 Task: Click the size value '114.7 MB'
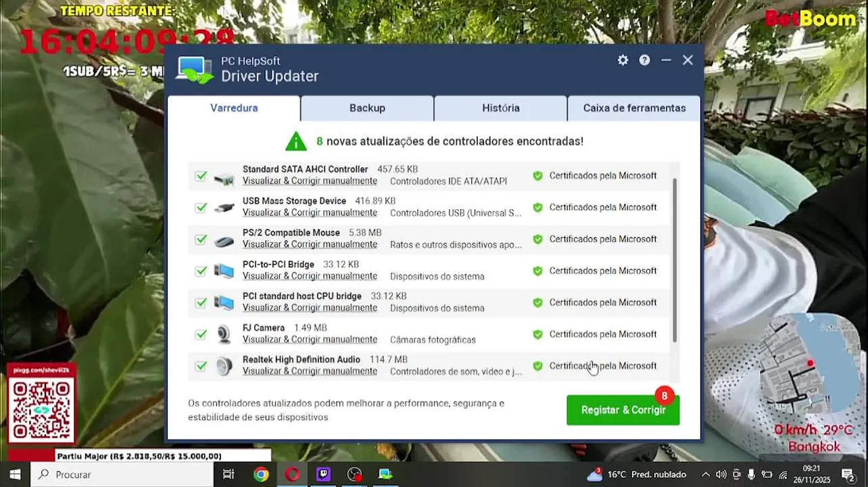tap(389, 359)
